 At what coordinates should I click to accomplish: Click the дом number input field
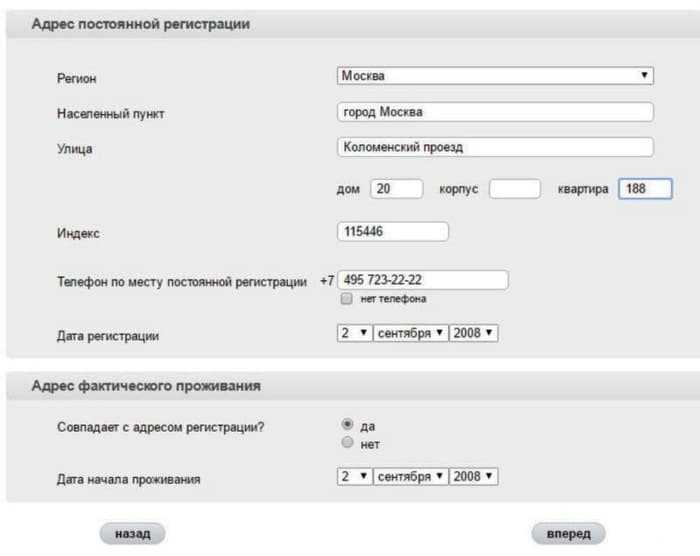coord(396,189)
